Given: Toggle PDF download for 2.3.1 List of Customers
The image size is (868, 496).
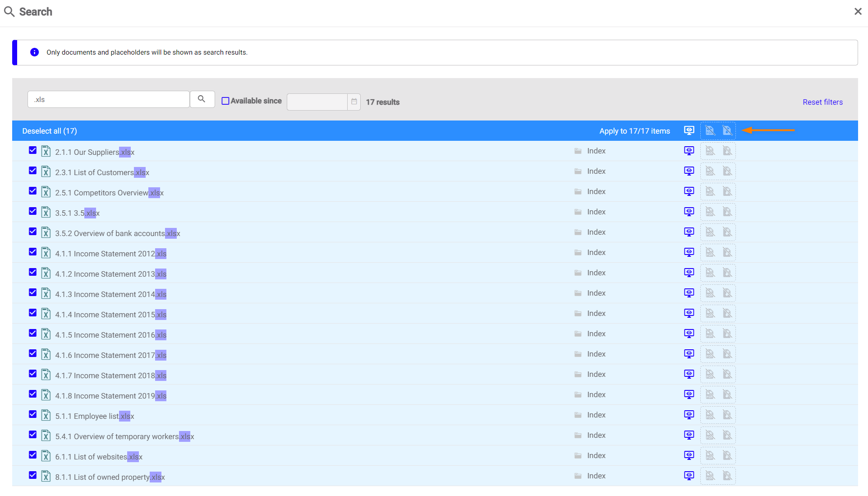Looking at the screenshot, I should tap(710, 171).
